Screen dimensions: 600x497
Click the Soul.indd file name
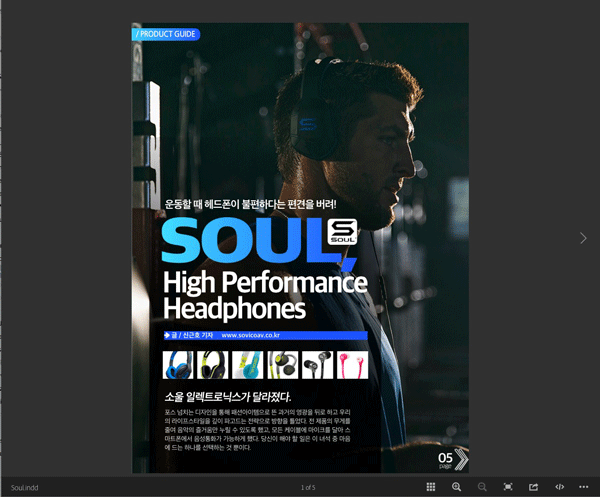24,487
